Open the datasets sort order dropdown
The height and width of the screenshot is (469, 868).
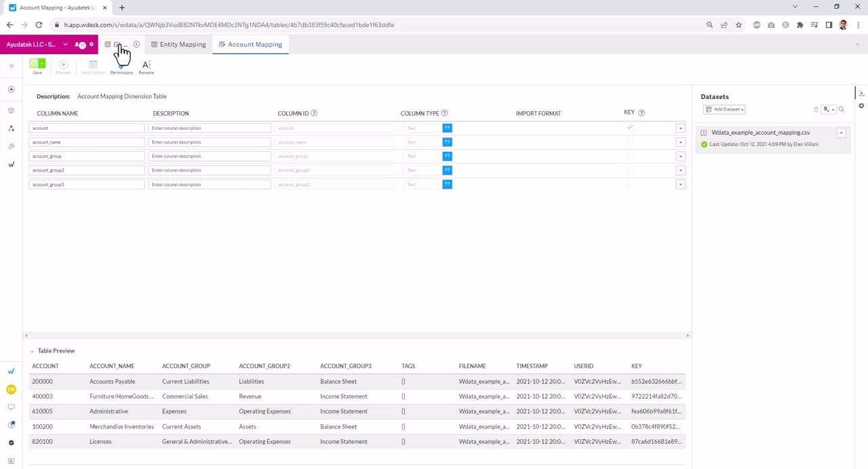829,109
